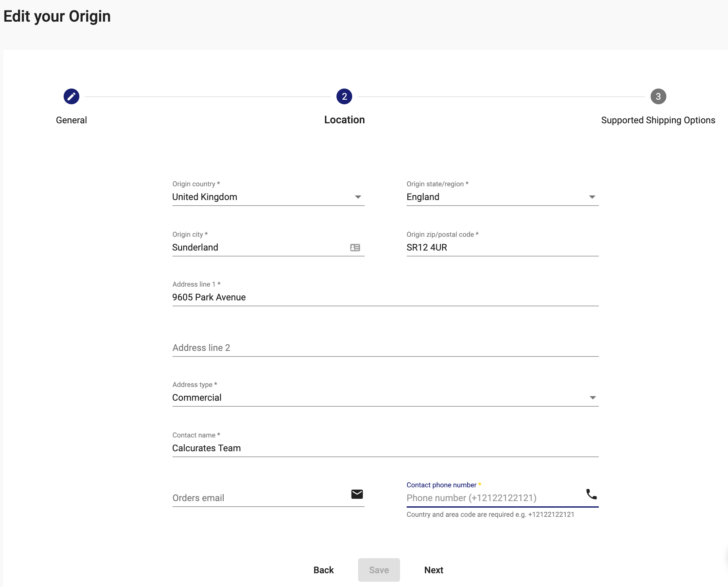Click the Next button
The image size is (728, 587).
pos(434,570)
